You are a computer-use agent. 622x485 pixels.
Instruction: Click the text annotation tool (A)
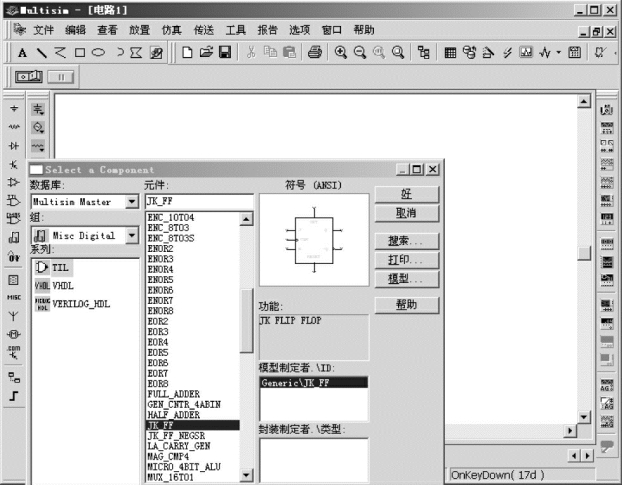[22, 52]
